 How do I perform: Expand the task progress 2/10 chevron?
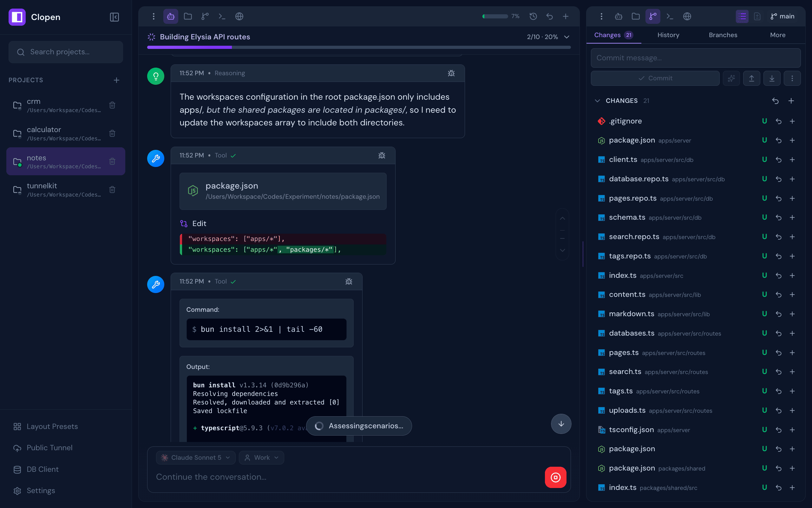(x=567, y=37)
